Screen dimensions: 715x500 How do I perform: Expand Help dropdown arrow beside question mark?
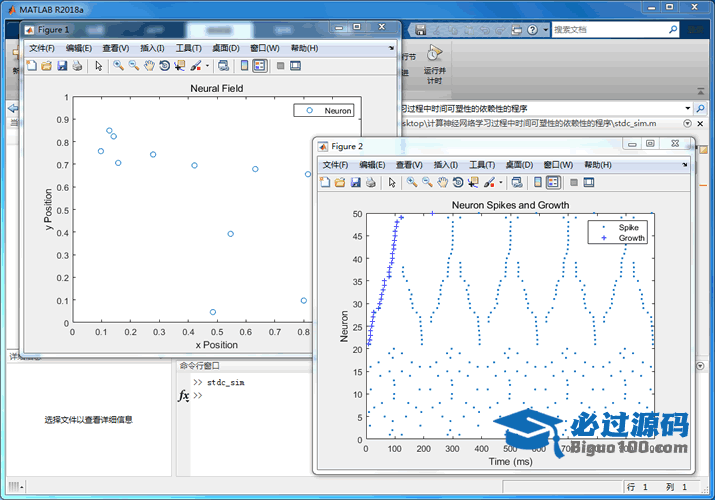tap(545, 30)
